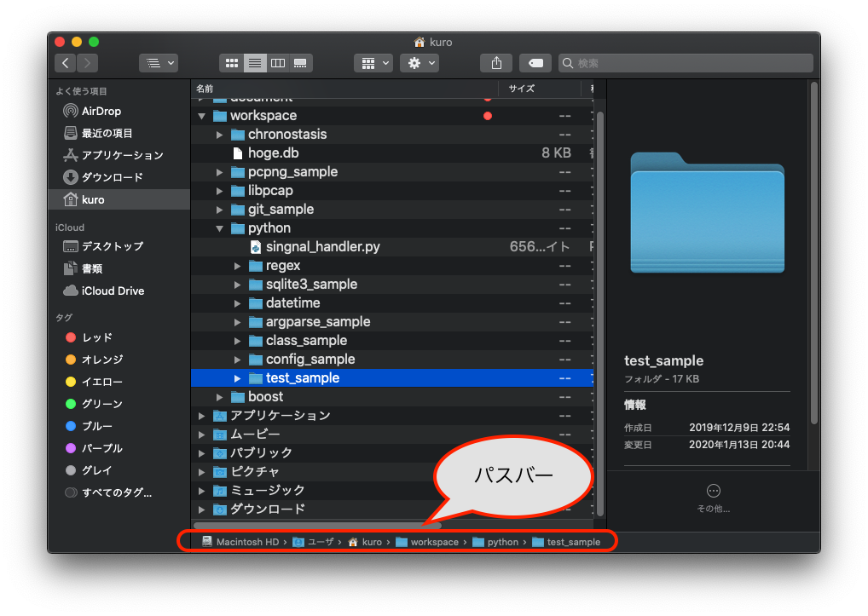Viewport: 868px width, 616px height.
Task: Click the edit tags toolbar button
Action: tap(535, 63)
